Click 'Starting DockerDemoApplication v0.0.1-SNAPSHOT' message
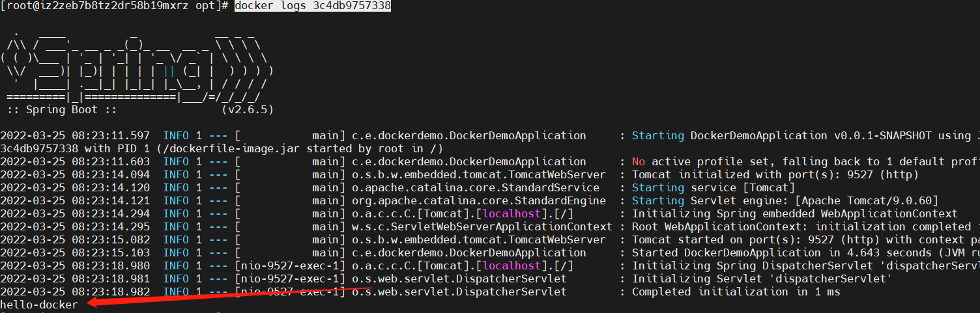The width and height of the screenshot is (980, 313). coord(798,136)
